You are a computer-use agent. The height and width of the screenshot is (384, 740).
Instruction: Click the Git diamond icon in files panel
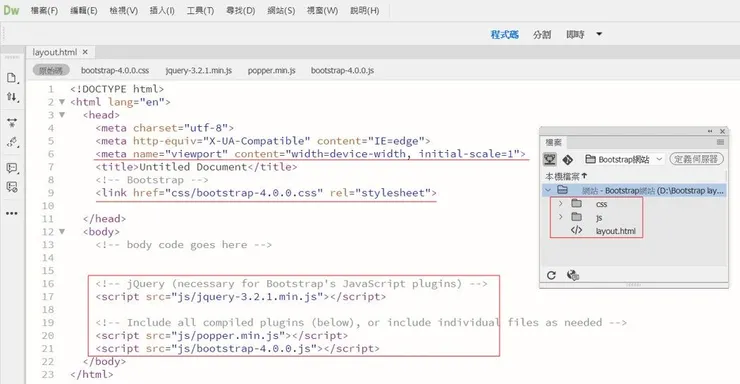[x=568, y=160]
